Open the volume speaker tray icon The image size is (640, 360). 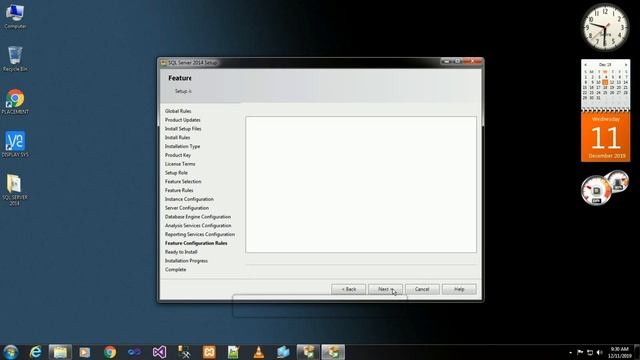click(x=600, y=352)
